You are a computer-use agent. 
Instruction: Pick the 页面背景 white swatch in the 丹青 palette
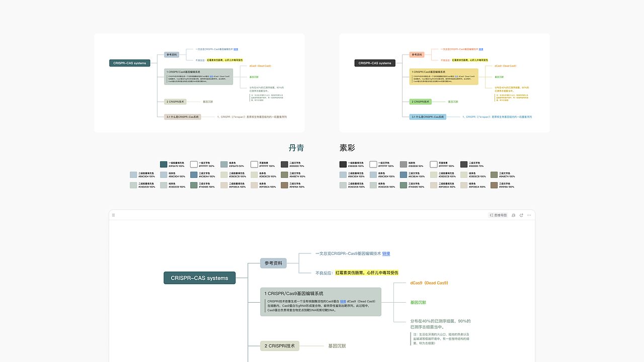point(254,164)
